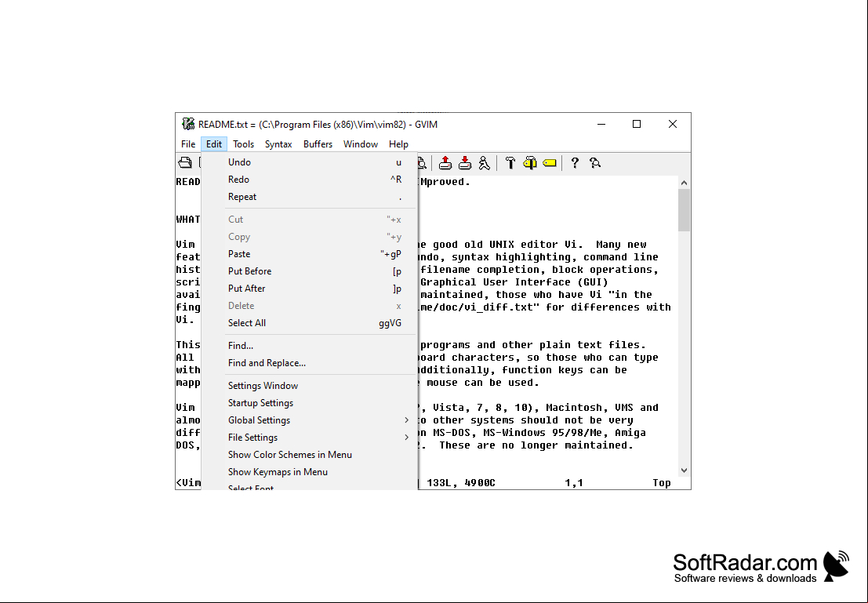The image size is (868, 603).
Task: Click the Save Session toolbar icon
Action: point(465,163)
